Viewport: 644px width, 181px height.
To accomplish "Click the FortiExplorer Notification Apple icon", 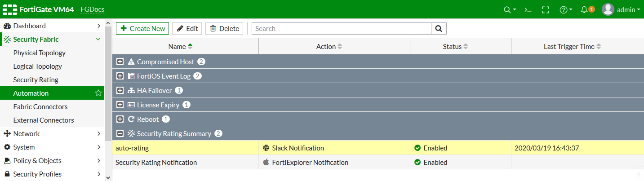I will (x=266, y=162).
